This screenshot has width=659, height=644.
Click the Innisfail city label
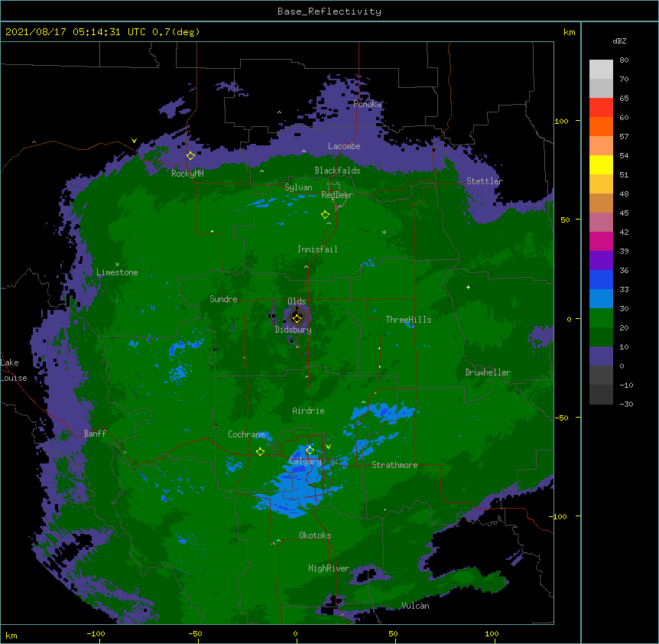(317, 249)
